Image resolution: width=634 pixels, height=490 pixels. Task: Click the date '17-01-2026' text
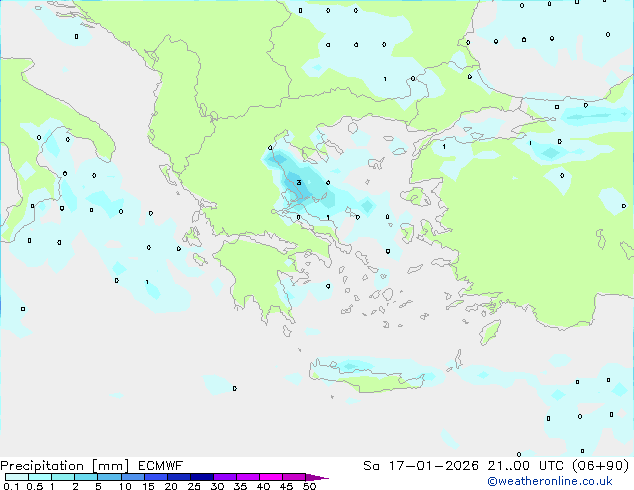433,466
